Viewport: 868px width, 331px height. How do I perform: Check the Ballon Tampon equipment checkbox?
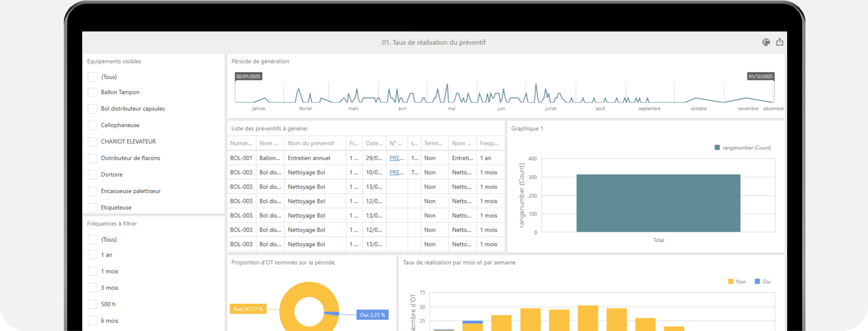[92, 92]
